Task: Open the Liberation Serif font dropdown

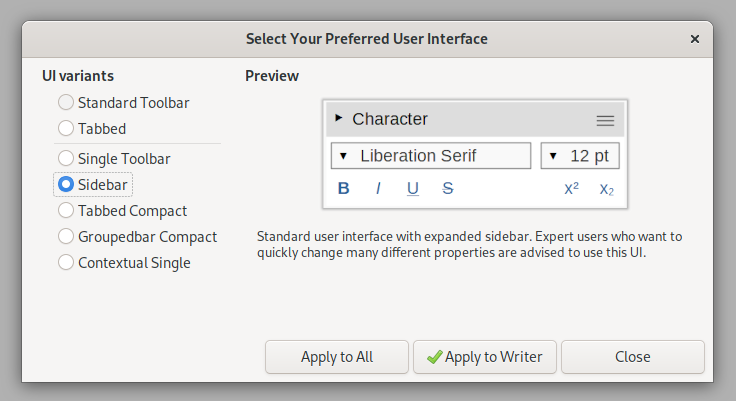Action: tap(430, 156)
